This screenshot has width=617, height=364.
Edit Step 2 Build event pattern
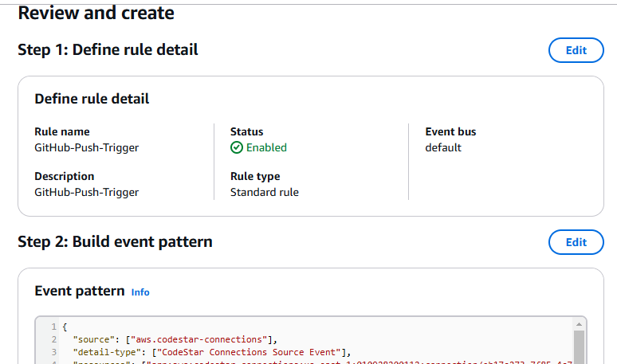tap(576, 242)
